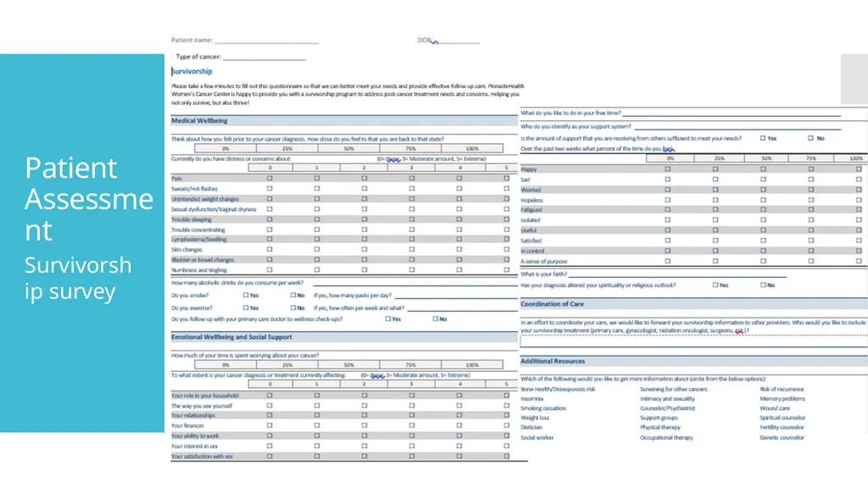
Task: Circle the "Insomnia" resource option
Action: click(x=532, y=398)
